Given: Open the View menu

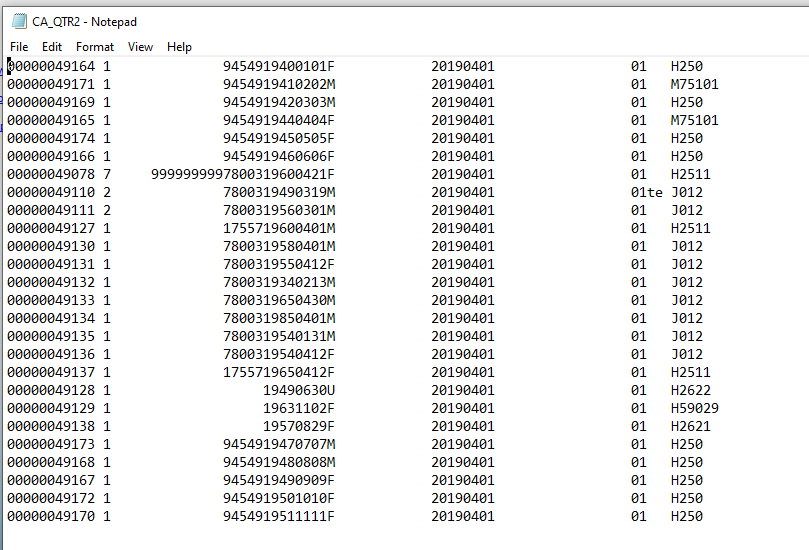Looking at the screenshot, I should point(140,47).
